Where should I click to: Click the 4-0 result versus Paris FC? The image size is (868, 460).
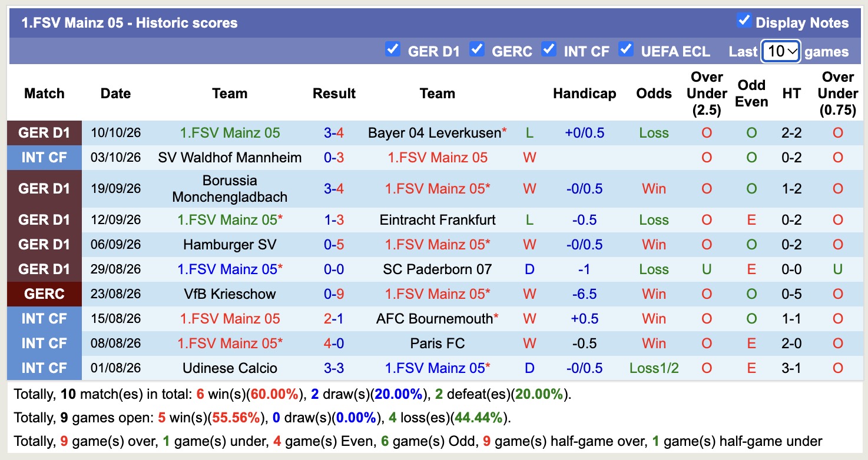[334, 344]
